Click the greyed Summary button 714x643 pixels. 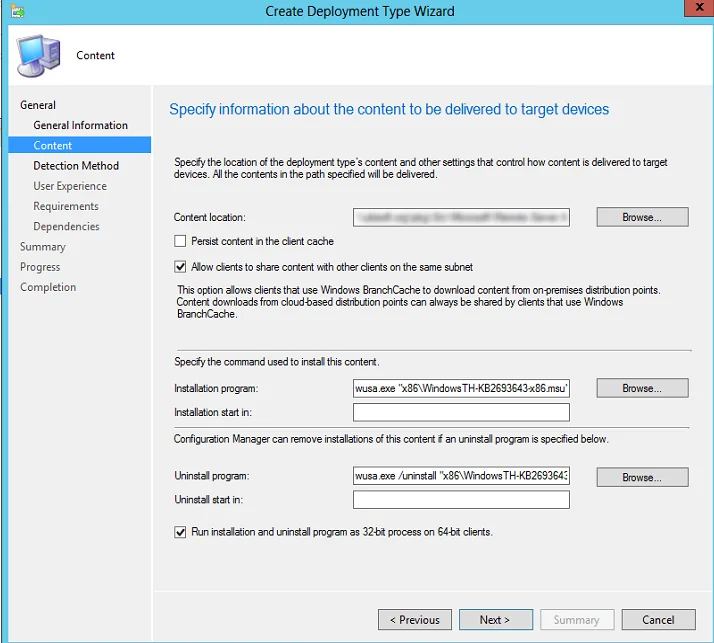(577, 620)
